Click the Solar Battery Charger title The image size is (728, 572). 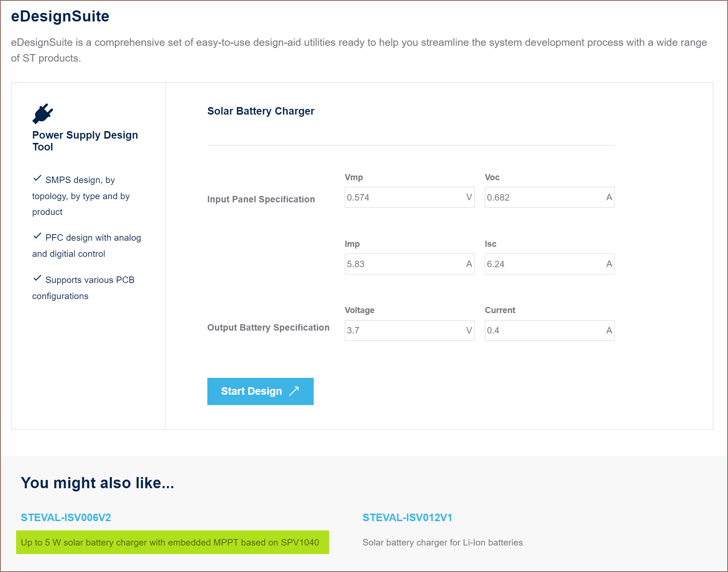(x=261, y=111)
